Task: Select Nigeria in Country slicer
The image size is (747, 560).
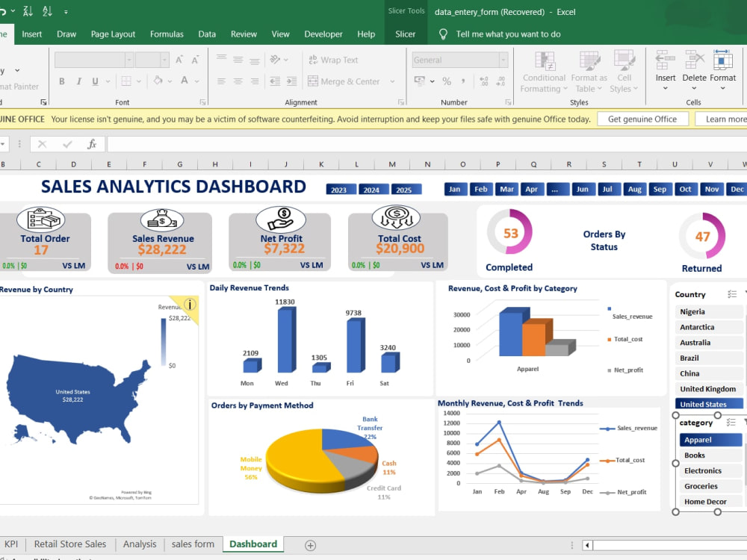Action: [708, 312]
